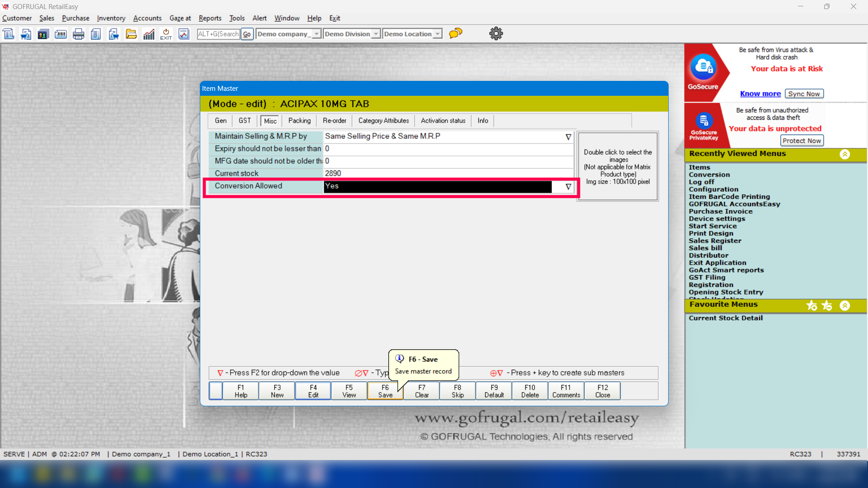
Task: Collapse the Favourite Menus panel
Action: [844, 306]
